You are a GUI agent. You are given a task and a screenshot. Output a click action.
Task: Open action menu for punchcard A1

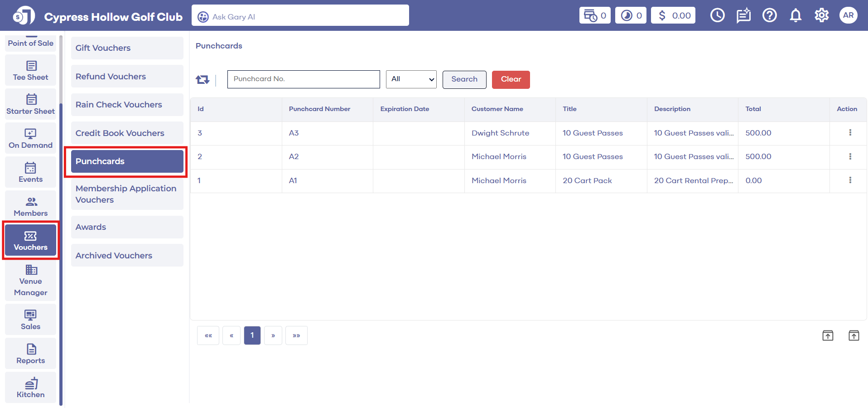click(850, 180)
